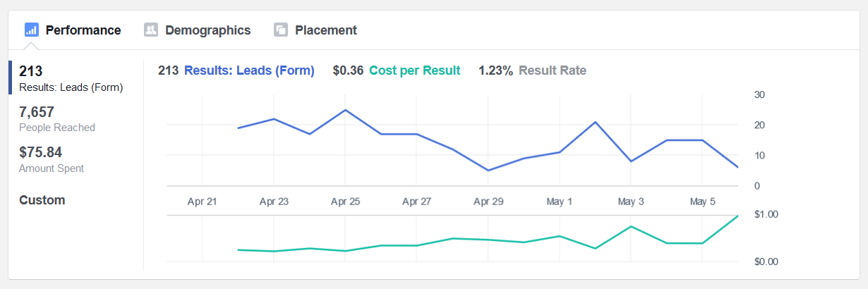Image resolution: width=868 pixels, height=289 pixels.
Task: Click the Cost per Result legend label
Action: (415, 70)
